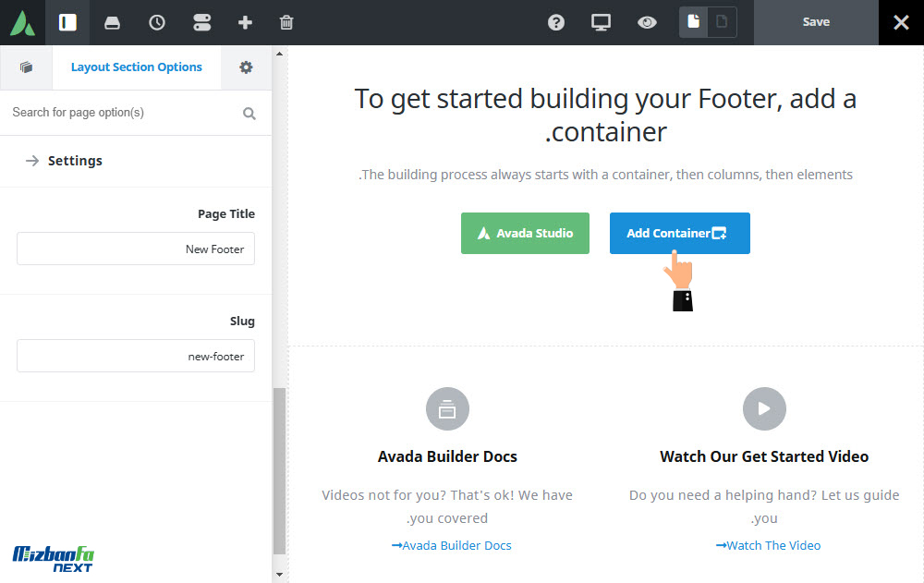Close the builder with the X button

coord(901,22)
